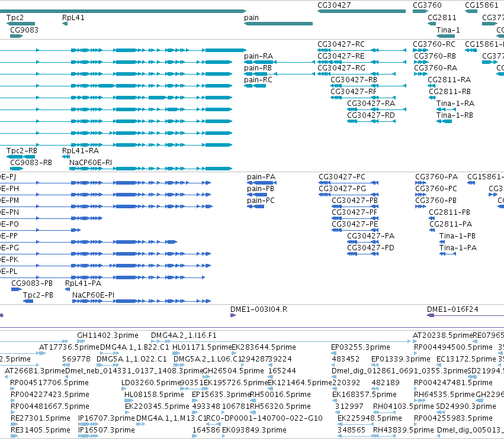504x439 pixels.
Task: Click protein label CG30427-PF
Action: point(354,212)
